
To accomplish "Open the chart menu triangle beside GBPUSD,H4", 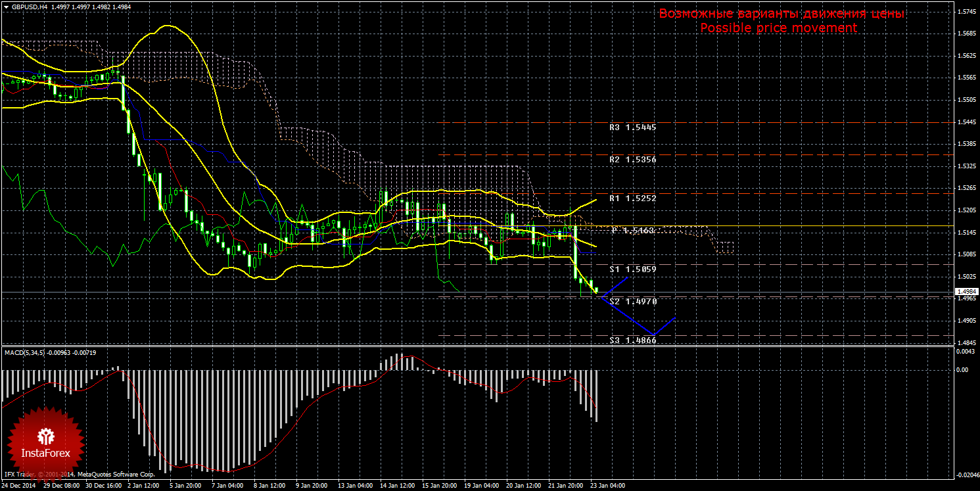I will [x=5, y=7].
